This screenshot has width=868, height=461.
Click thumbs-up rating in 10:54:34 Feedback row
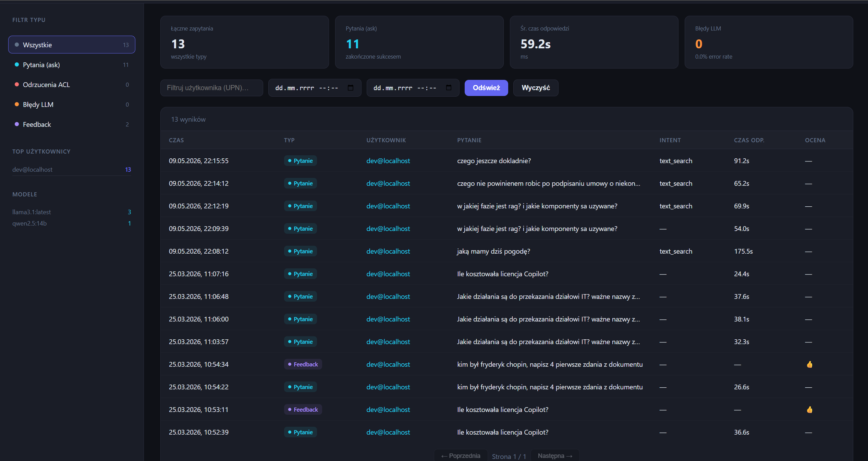[x=809, y=364]
